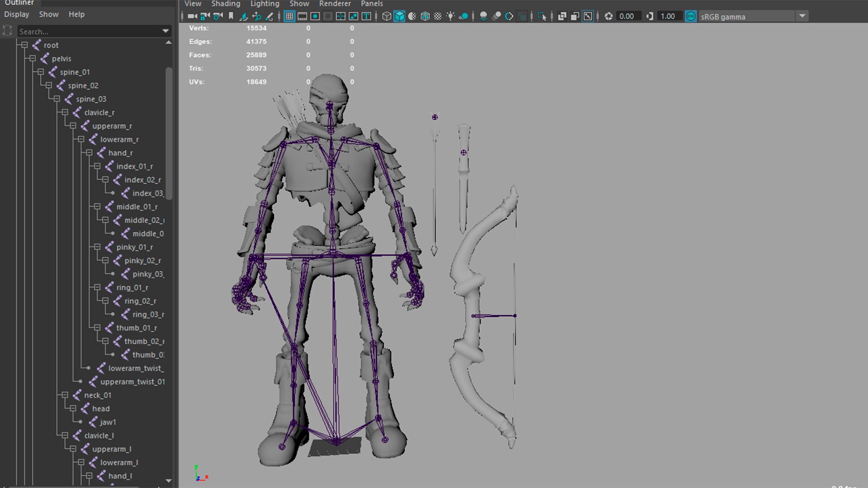868x488 pixels.
Task: Select the pelvis joint in the Outliner
Action: click(61, 58)
